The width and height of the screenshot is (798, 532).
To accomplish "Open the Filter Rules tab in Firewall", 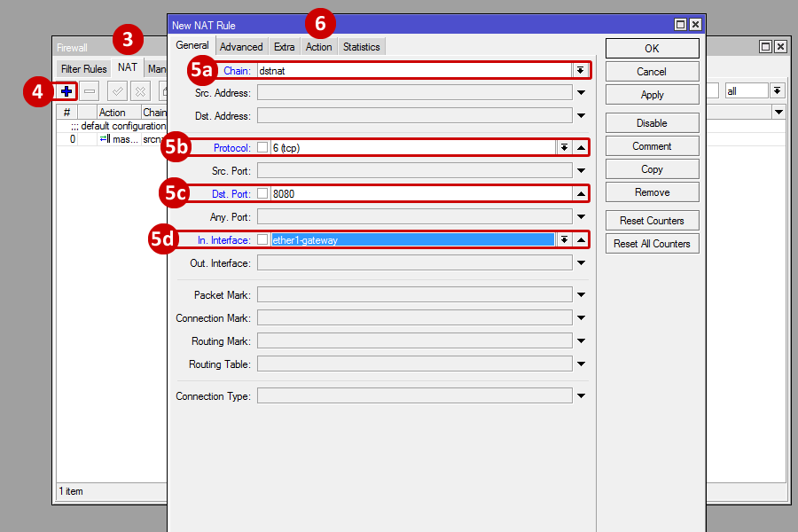I will [x=83, y=68].
